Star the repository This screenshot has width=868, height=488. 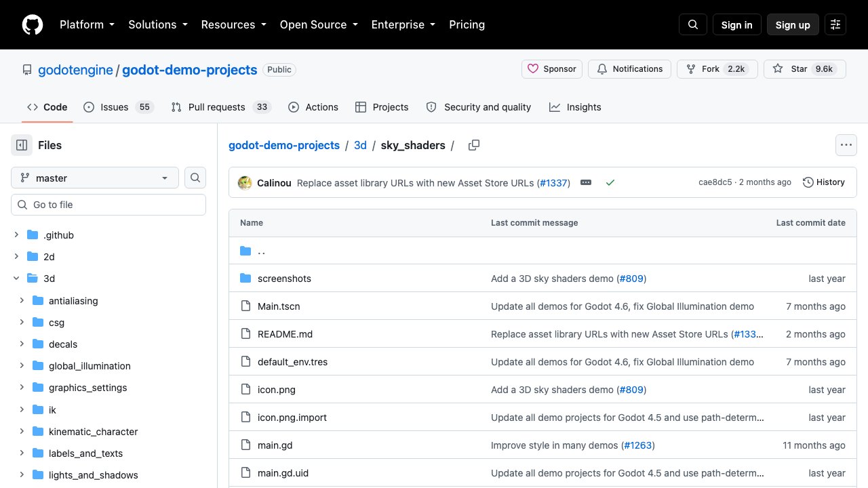pyautogui.click(x=805, y=69)
